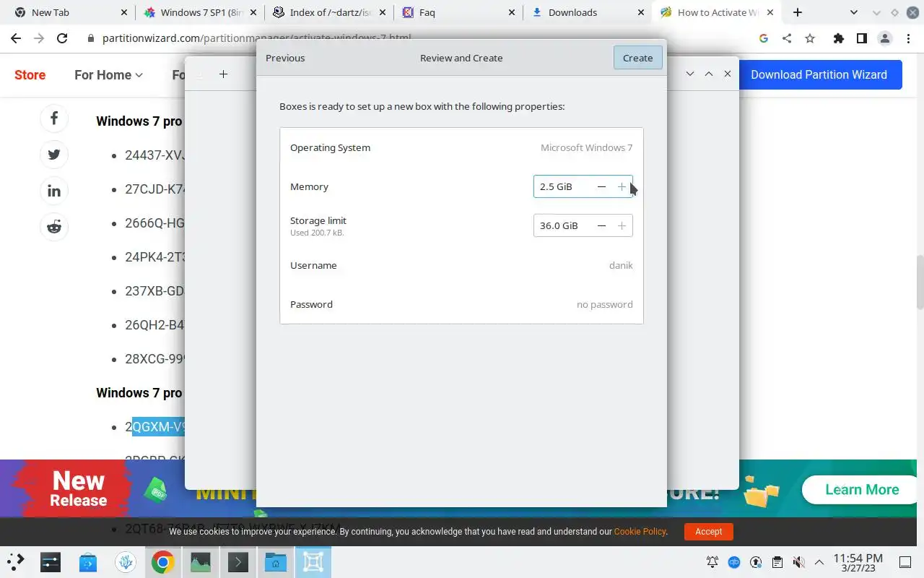Decrease Memory with the minus stepper
This screenshot has height=578, width=924.
[601, 186]
